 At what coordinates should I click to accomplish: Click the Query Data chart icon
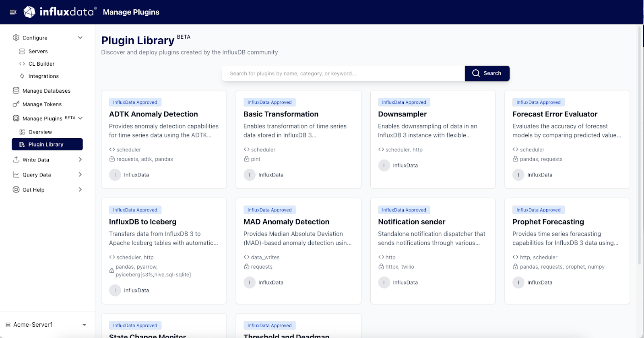pos(16,175)
